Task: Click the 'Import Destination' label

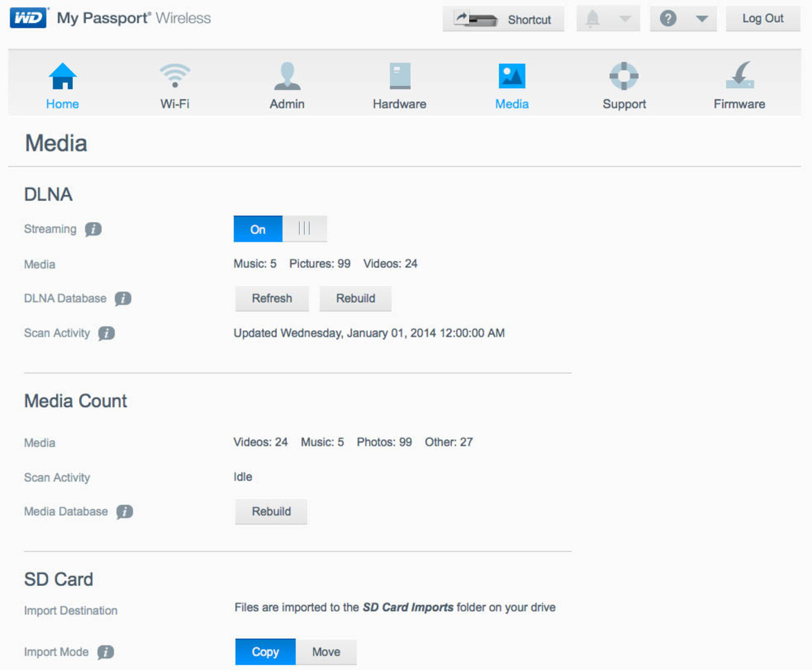Action: [70, 610]
